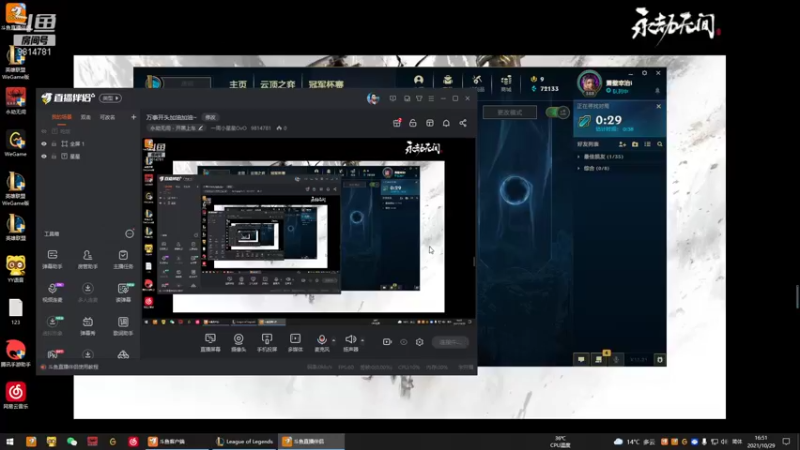Expand the first friends group (1/35)
Screen dimensions: 800x450
[x=579, y=157]
